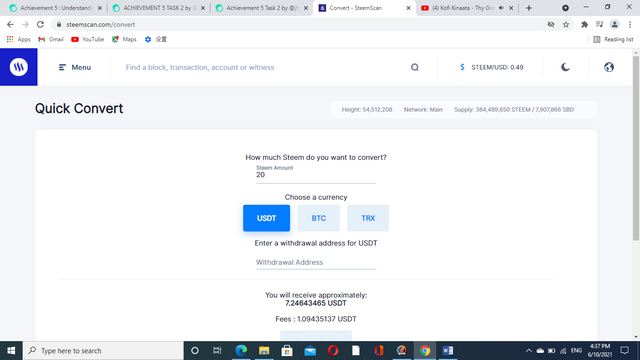Screen dimensions: 640x360
Task: Open the settings gear bookmark
Action: click(x=156, y=39)
